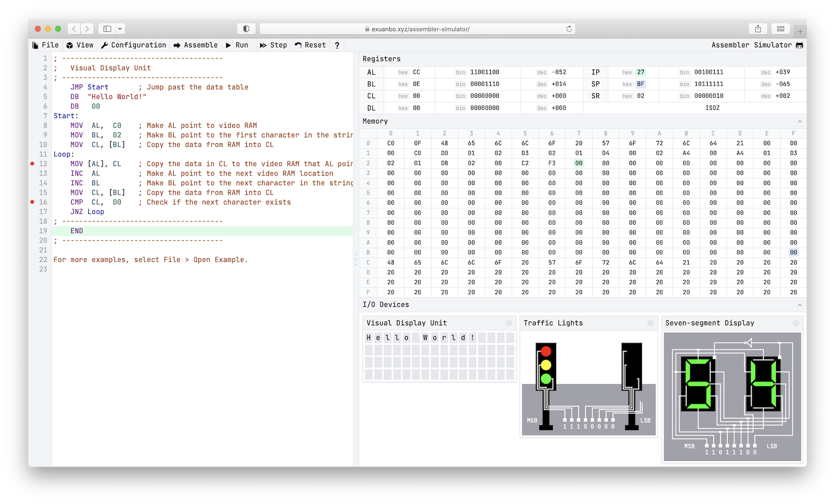Toggle the Safari sidebar
The image size is (835, 504).
click(107, 29)
